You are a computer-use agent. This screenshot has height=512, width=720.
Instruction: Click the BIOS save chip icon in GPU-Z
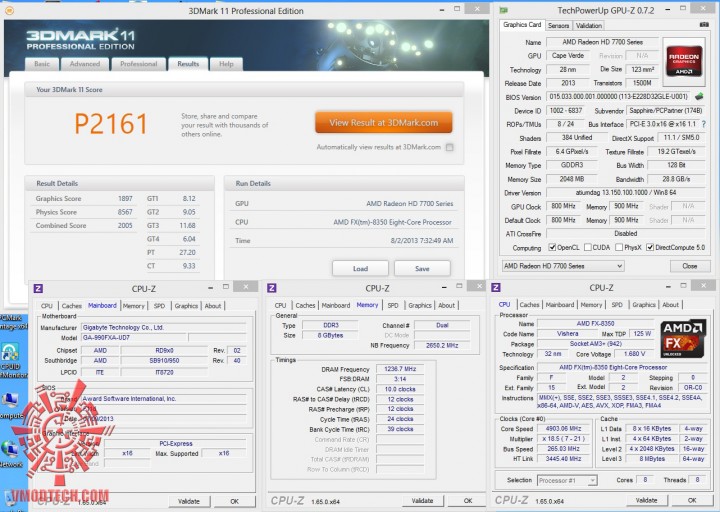[699, 97]
